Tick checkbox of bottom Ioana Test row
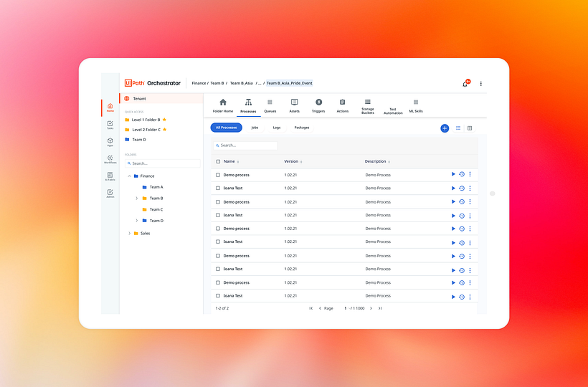 click(x=218, y=295)
